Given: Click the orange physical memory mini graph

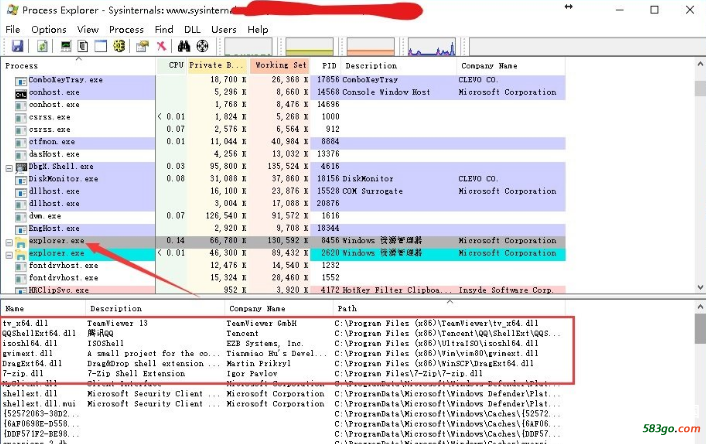Looking at the screenshot, I should pos(371,46).
